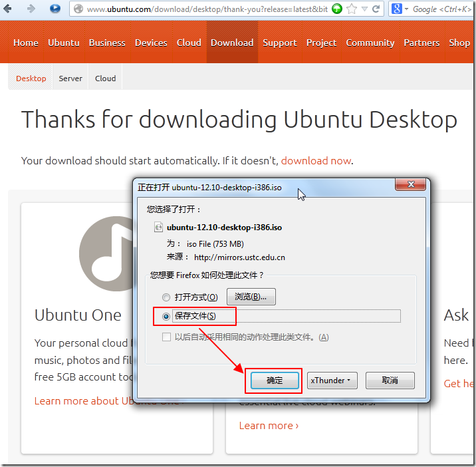The width and height of the screenshot is (476, 467).
Task: Open the Partners menu item
Action: pyautogui.click(x=421, y=43)
